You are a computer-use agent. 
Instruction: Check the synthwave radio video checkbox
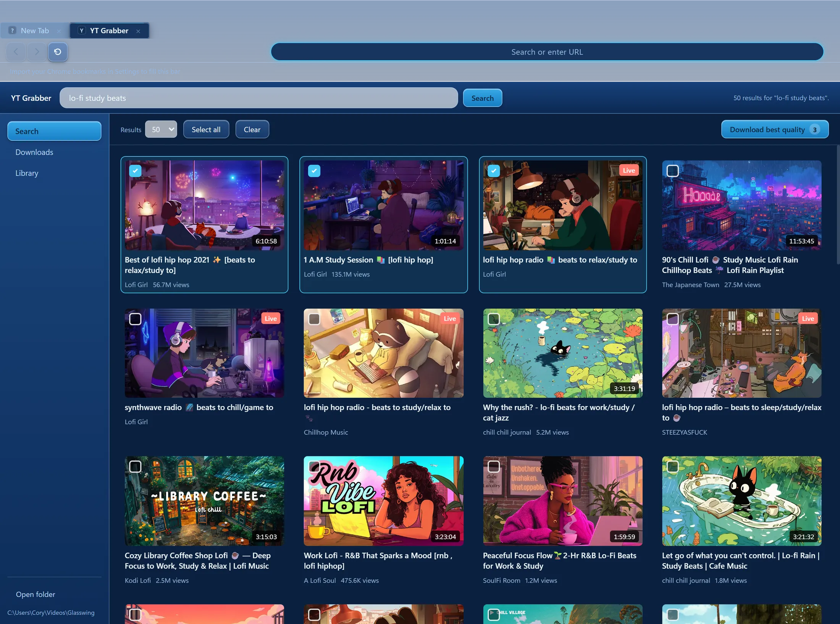pyautogui.click(x=135, y=319)
